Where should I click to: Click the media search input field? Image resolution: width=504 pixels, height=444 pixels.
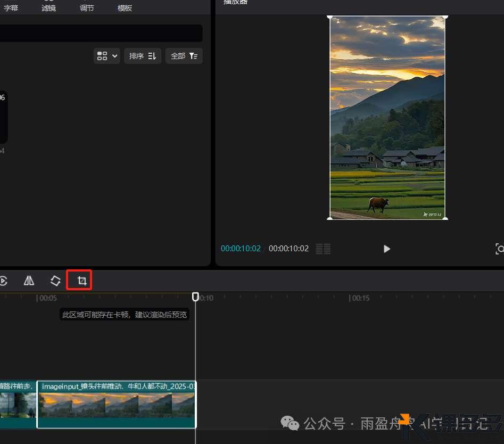click(100, 33)
